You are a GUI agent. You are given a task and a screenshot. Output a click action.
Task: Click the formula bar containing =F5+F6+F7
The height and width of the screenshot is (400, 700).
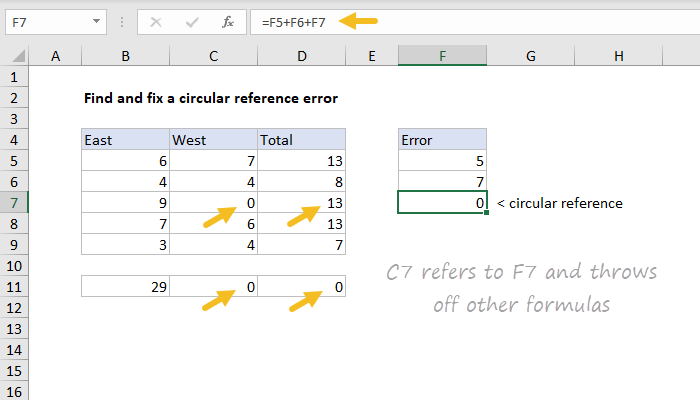click(475, 22)
